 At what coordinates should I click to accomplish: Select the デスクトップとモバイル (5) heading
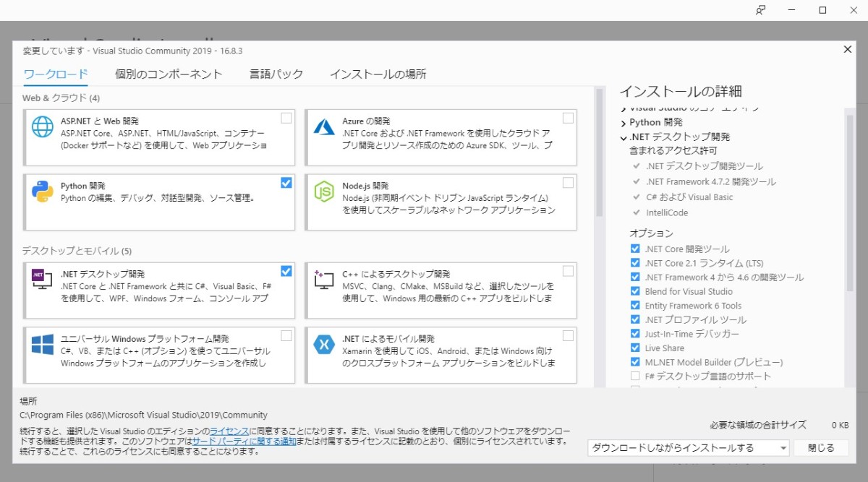tap(77, 251)
